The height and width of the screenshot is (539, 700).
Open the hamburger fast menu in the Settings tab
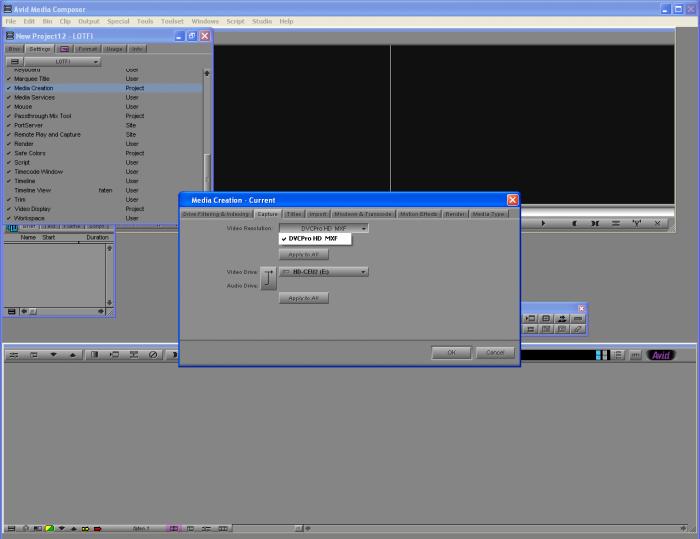pos(15,62)
